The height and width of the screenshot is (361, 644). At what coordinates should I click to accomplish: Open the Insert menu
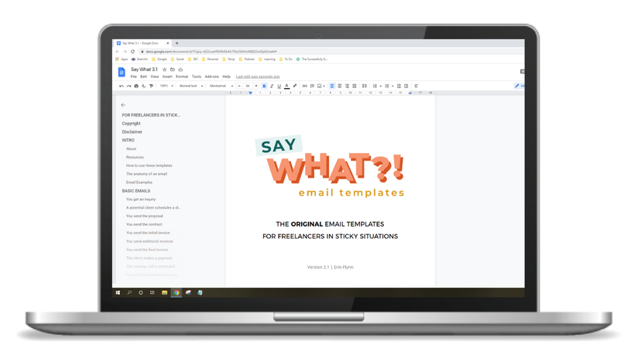click(x=167, y=77)
